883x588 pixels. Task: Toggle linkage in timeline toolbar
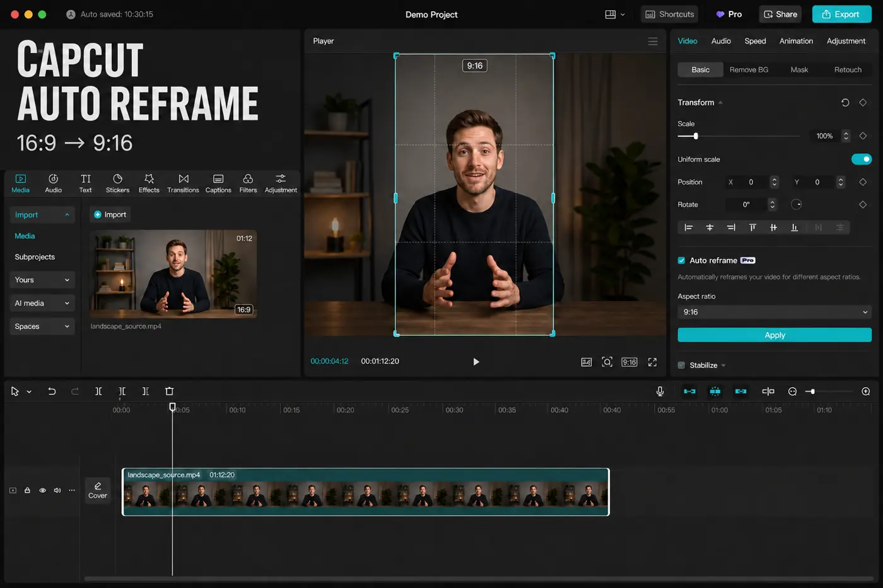coord(740,391)
